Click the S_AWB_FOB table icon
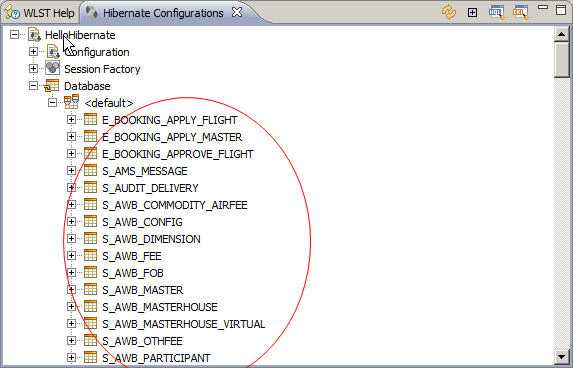573x368 pixels. (x=91, y=272)
